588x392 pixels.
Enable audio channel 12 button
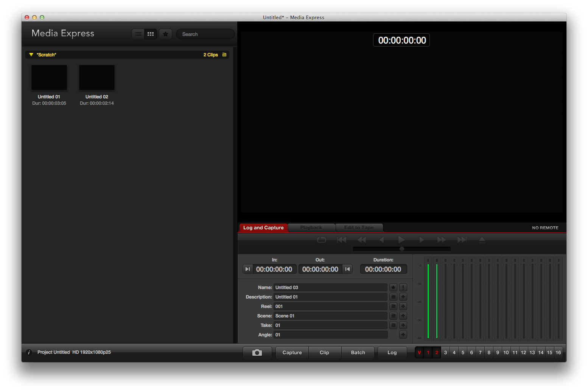click(524, 353)
